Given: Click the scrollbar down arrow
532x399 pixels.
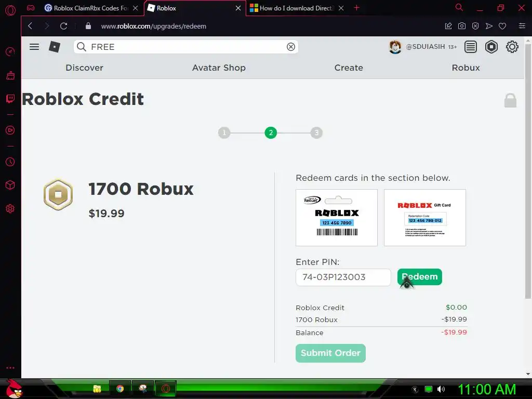Looking at the screenshot, I should pyautogui.click(x=528, y=374).
